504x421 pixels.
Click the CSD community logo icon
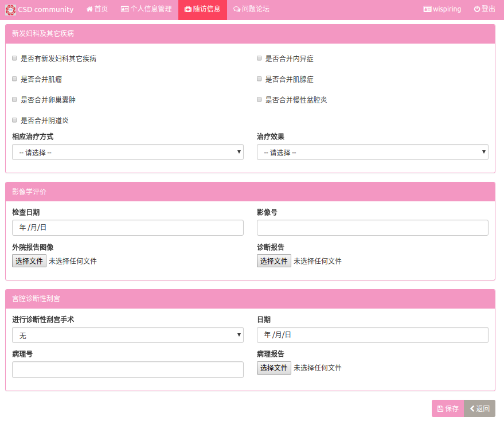click(x=10, y=9)
